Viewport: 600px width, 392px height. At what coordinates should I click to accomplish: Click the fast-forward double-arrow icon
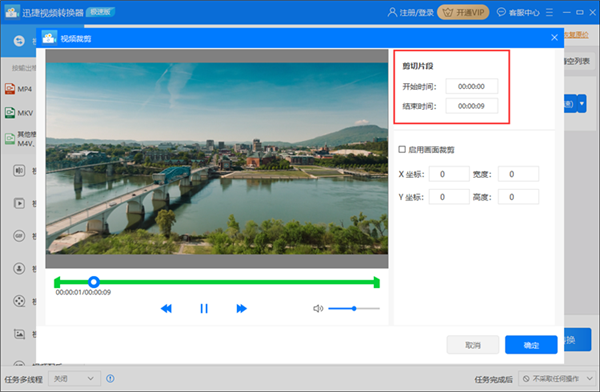tap(241, 309)
